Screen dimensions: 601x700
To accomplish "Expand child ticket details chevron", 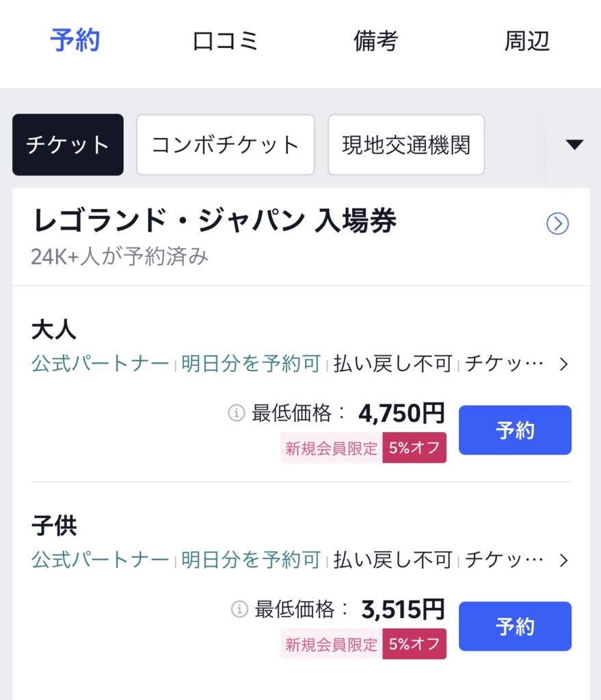I will point(564,561).
